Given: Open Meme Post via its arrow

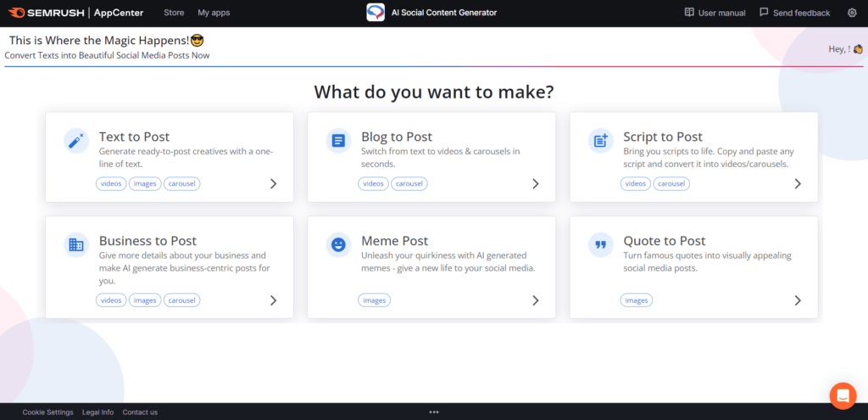Looking at the screenshot, I should pyautogui.click(x=536, y=300).
